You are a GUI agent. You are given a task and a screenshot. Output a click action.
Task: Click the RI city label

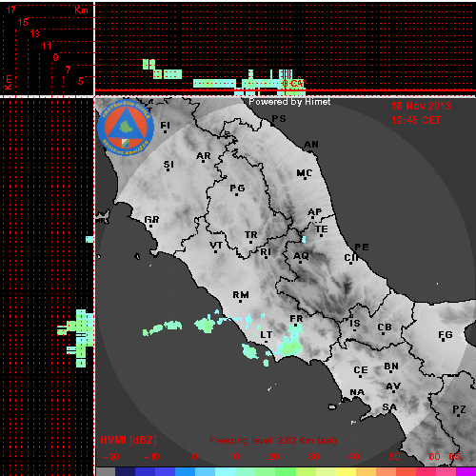point(266,252)
